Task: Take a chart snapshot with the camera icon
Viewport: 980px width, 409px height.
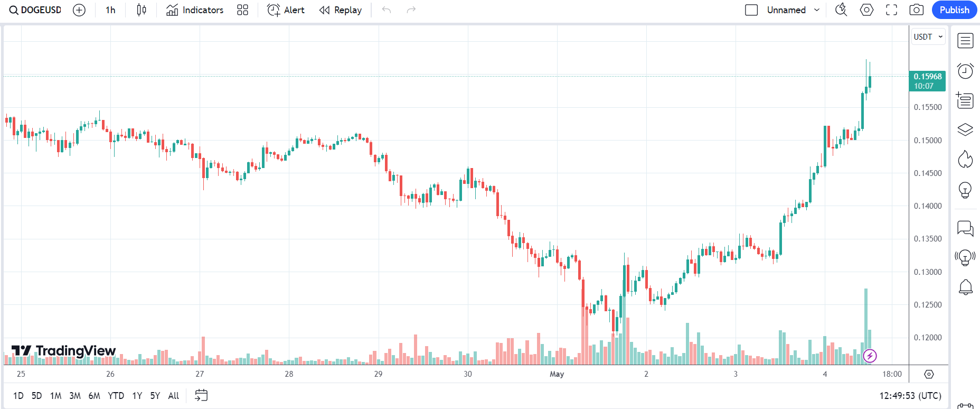Action: (x=916, y=10)
